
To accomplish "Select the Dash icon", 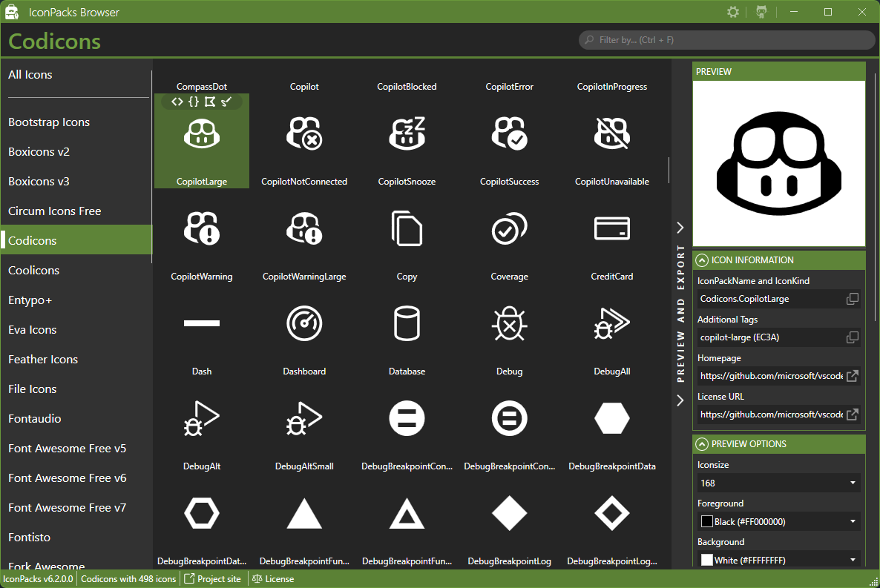I will [202, 331].
